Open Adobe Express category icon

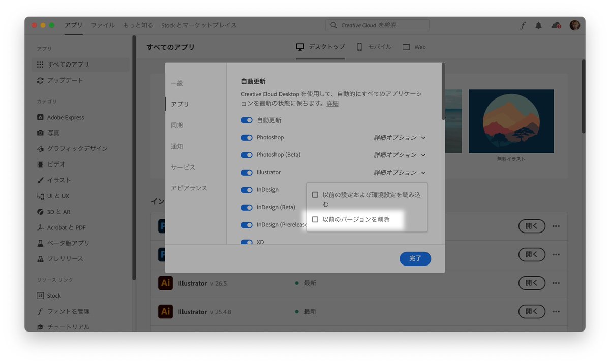click(x=40, y=117)
